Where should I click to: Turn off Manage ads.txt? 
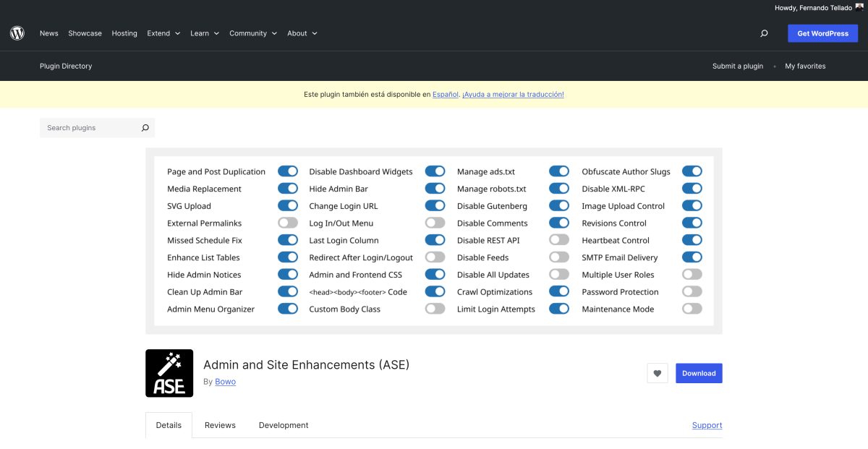pyautogui.click(x=559, y=171)
